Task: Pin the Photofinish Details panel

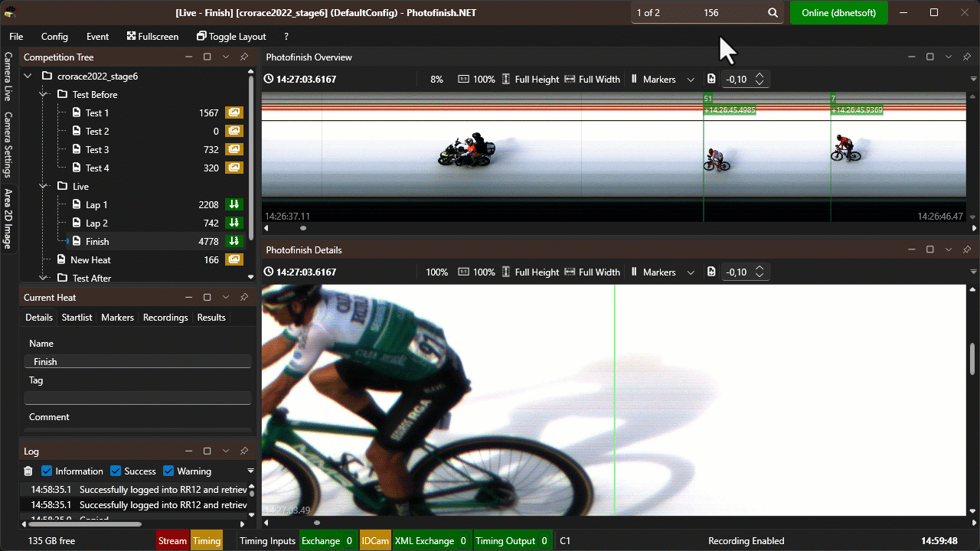Action: (x=967, y=250)
